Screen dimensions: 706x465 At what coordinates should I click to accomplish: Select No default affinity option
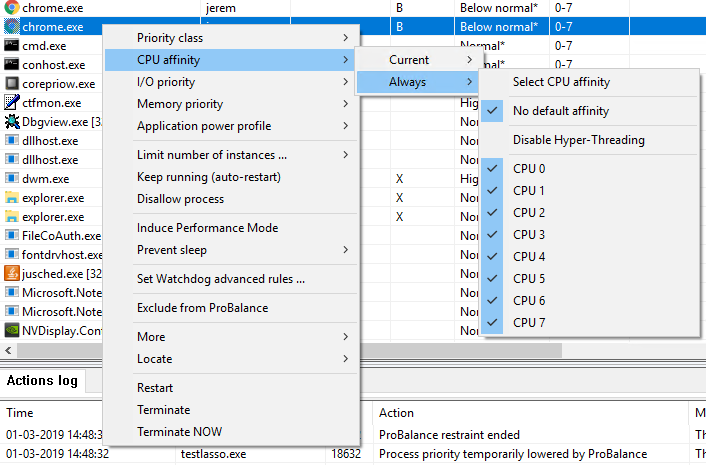pos(589,111)
